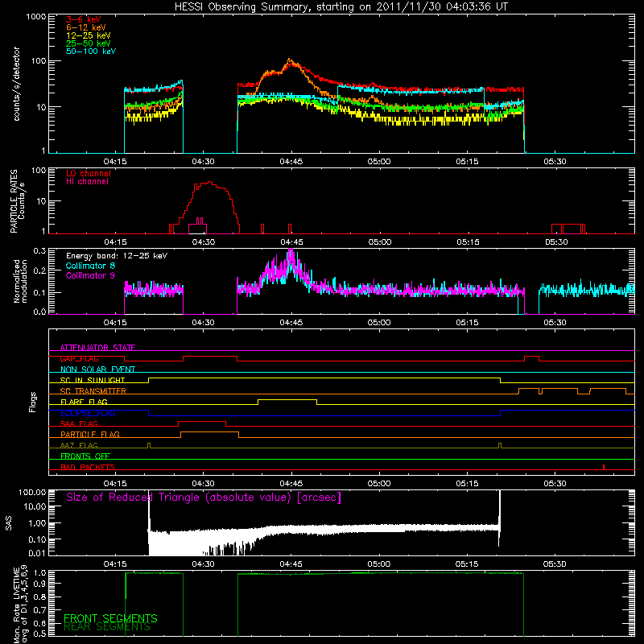Click the FRONT SEGMENTS legend label

pyautogui.click(x=110, y=618)
